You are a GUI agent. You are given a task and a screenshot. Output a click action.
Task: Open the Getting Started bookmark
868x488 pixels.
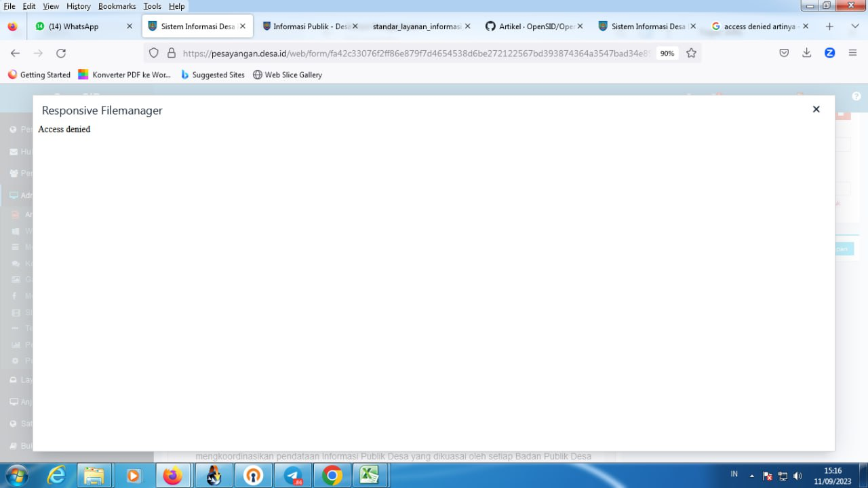39,75
